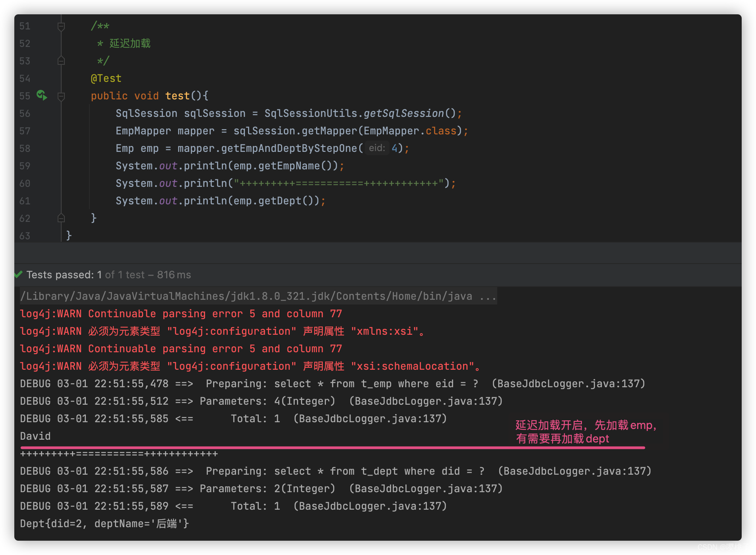Click the 'eid:' parameter hint
Image resolution: width=756 pixels, height=555 pixels.
[x=377, y=148]
